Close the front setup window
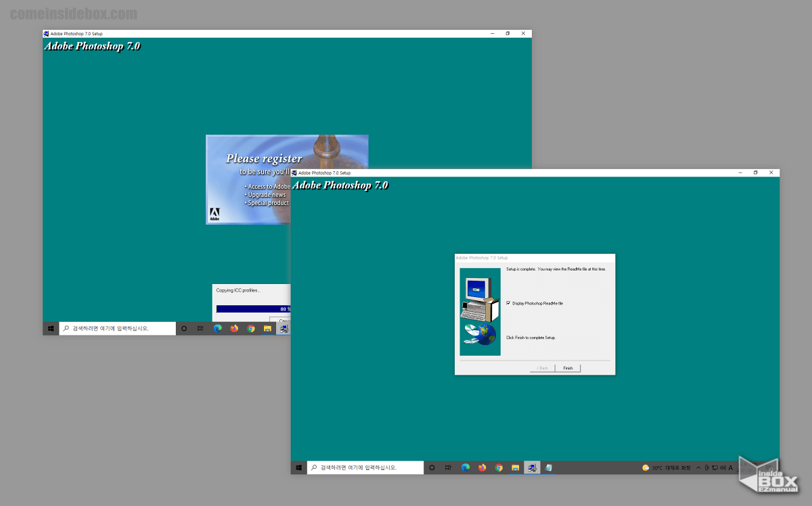The height and width of the screenshot is (506, 812). point(771,172)
